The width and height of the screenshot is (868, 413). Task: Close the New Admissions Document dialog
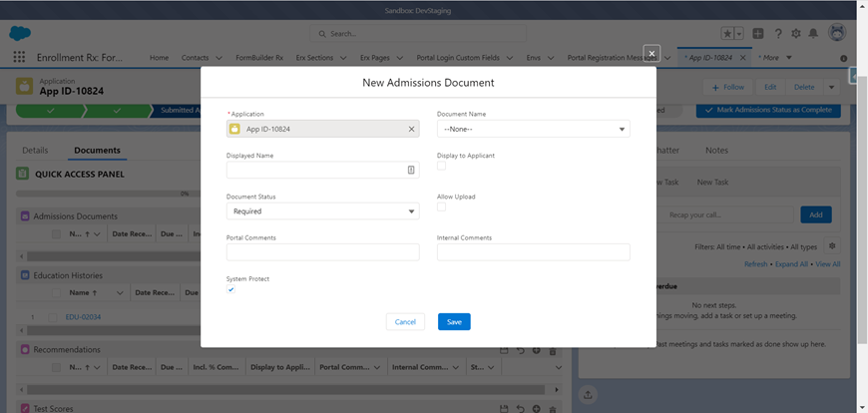(651, 53)
